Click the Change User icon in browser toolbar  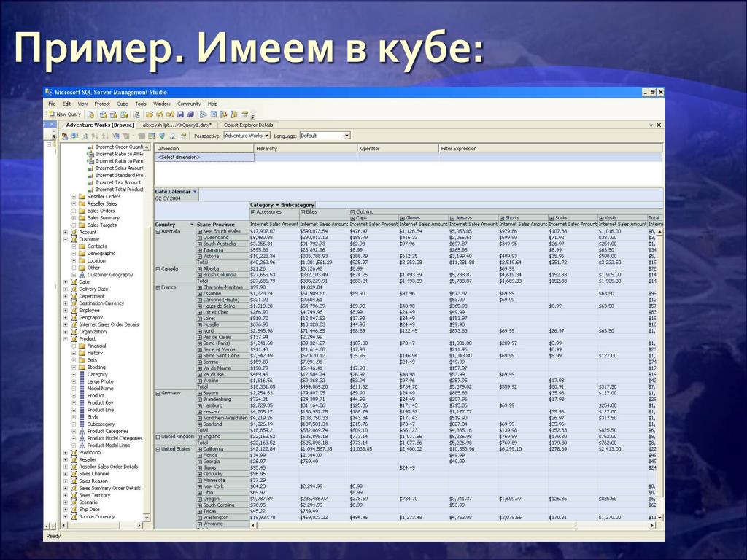pyautogui.click(x=65, y=136)
